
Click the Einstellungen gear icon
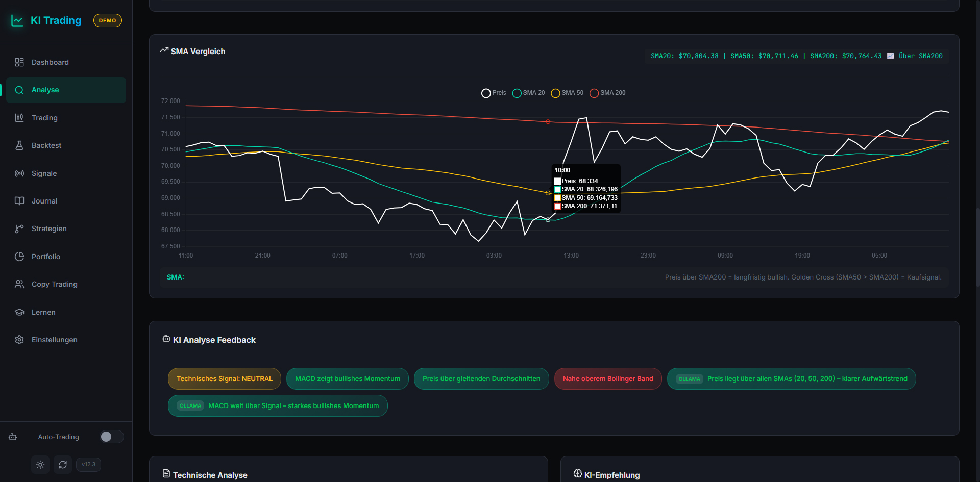[x=19, y=340]
